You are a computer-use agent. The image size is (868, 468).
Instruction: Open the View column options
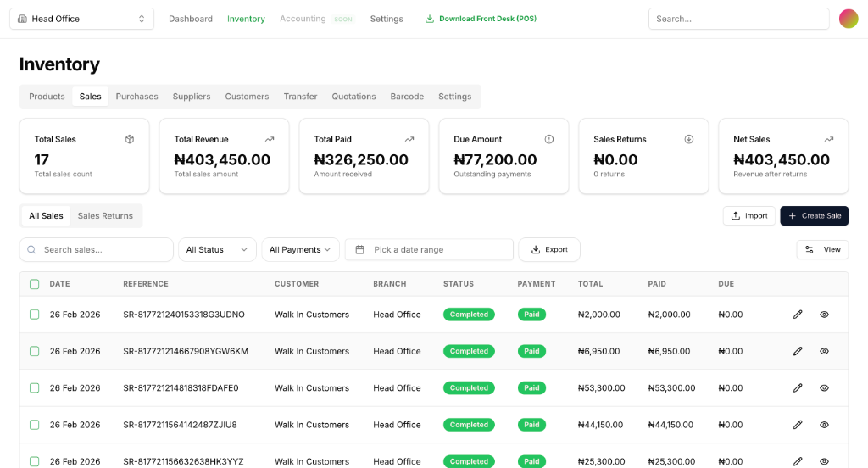click(x=822, y=250)
